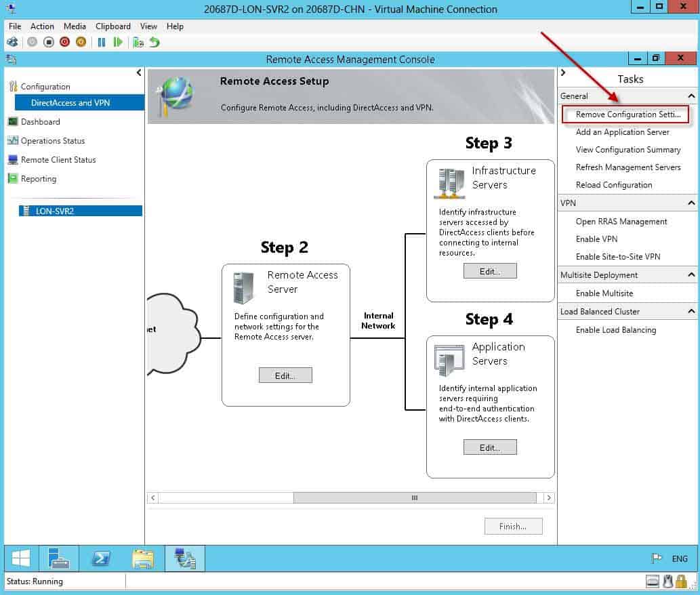Click the Operations Status icon
Viewport: 700px width, 595px height.
point(13,140)
